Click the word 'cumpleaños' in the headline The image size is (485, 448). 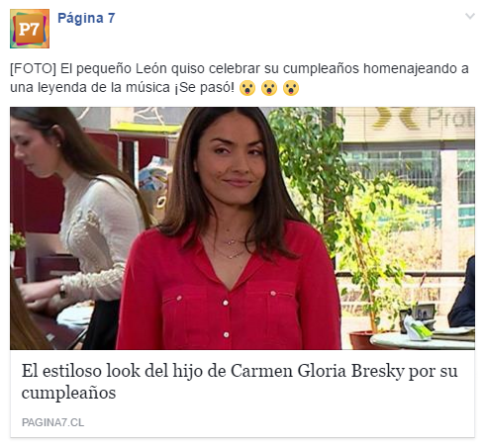(x=68, y=394)
